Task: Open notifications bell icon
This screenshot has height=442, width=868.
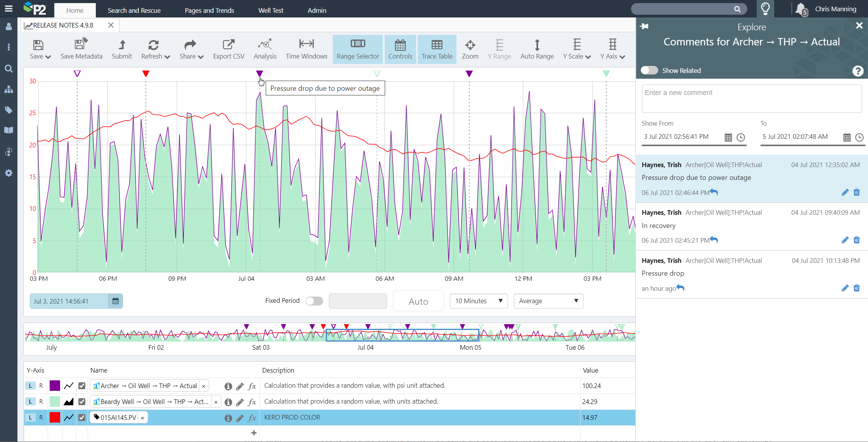Action: [x=800, y=9]
